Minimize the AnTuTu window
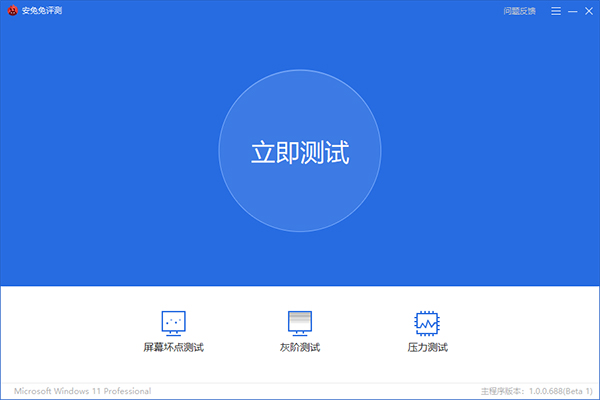The width and height of the screenshot is (600, 400). 572,11
